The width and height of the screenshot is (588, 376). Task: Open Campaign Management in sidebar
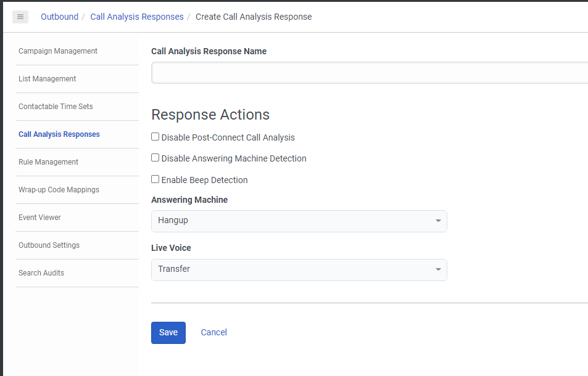(58, 51)
